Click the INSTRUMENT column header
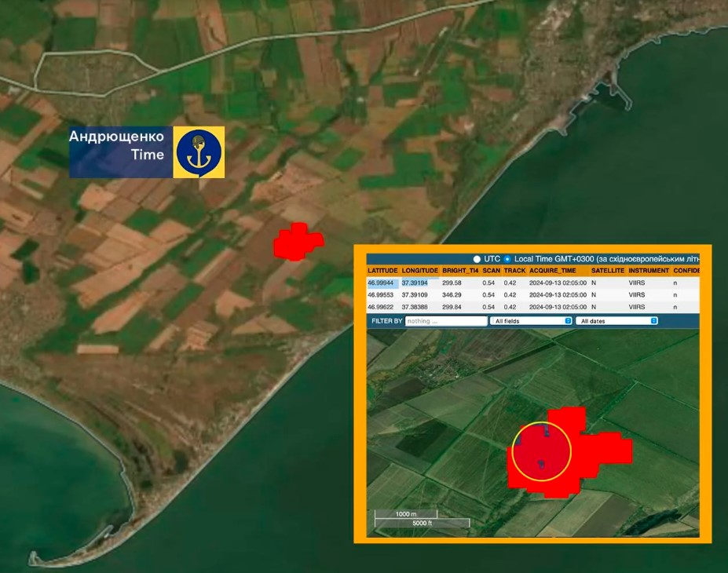This screenshot has height=573, width=728. pos(649,271)
